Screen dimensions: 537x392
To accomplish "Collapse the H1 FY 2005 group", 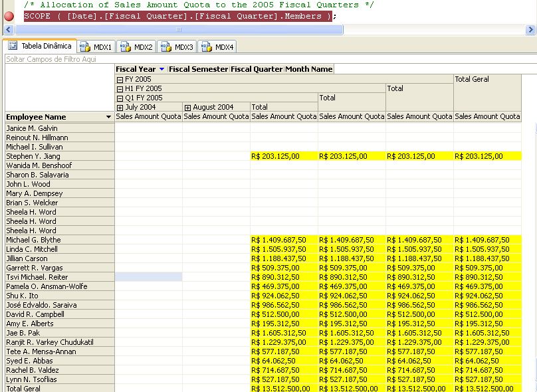I will pyautogui.click(x=119, y=90).
